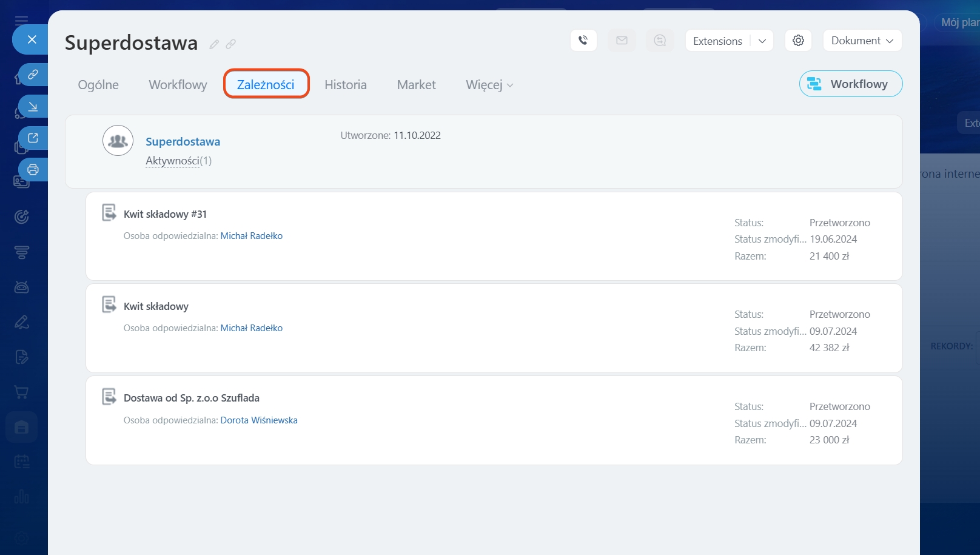Image resolution: width=980 pixels, height=555 pixels.
Task: Open the Dorota Wiśniewska profile link
Action: pyautogui.click(x=259, y=420)
